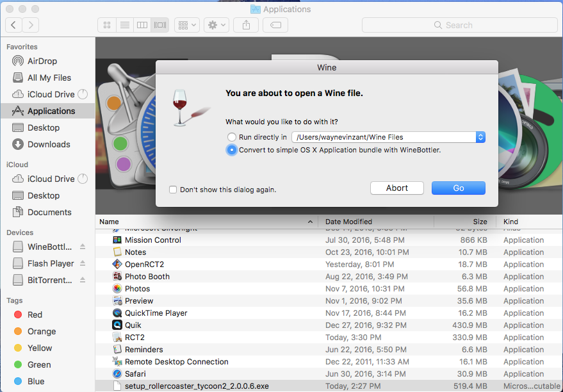The height and width of the screenshot is (392, 563).
Task: Select the Notes application row
Action: (x=329, y=252)
